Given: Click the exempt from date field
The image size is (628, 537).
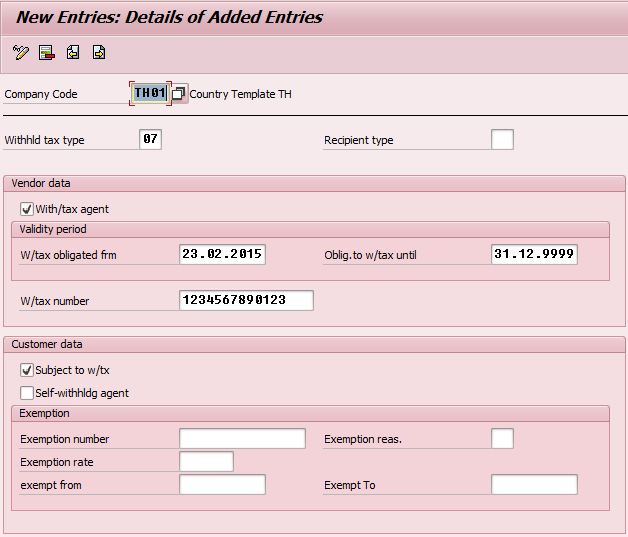Looking at the screenshot, I should (222, 485).
